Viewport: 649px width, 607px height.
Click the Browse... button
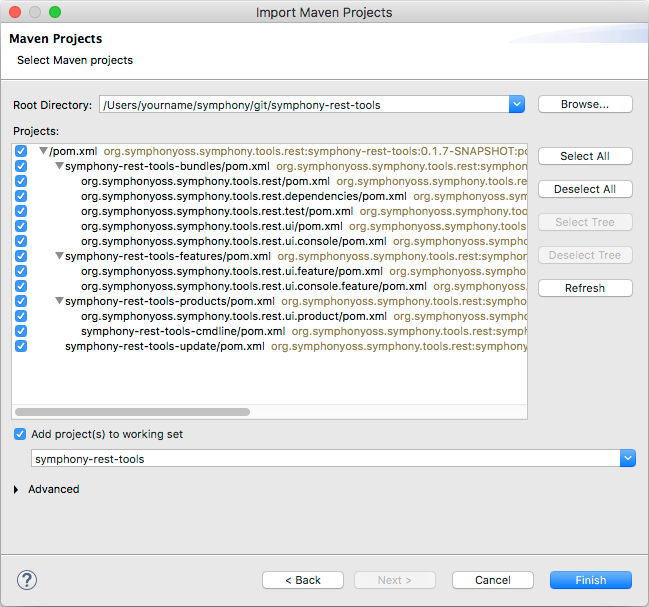pyautogui.click(x=585, y=104)
